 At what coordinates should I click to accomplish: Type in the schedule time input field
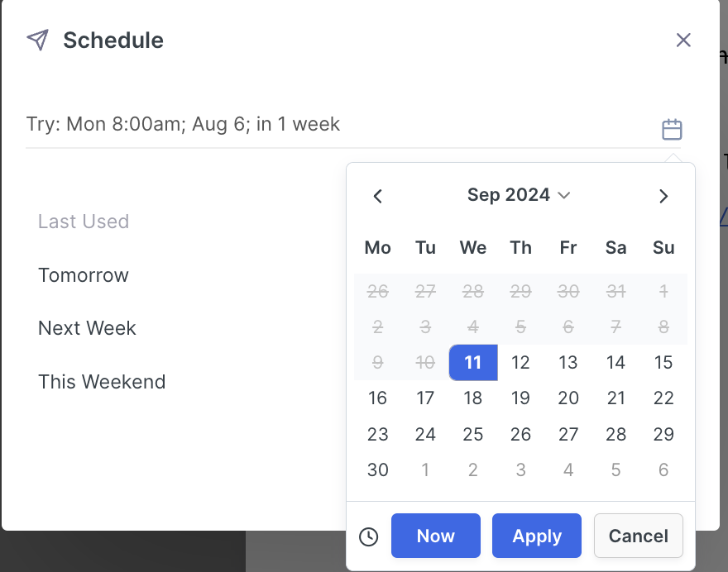click(x=331, y=125)
